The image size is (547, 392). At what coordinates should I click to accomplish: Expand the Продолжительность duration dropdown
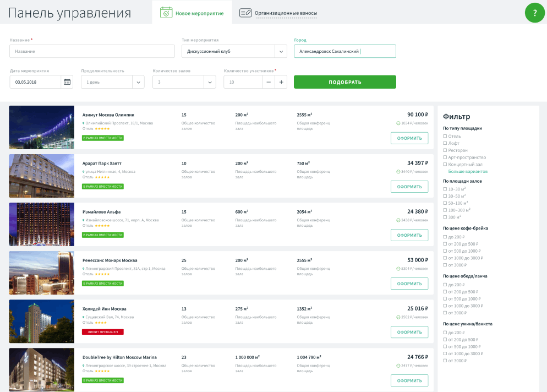coord(112,81)
